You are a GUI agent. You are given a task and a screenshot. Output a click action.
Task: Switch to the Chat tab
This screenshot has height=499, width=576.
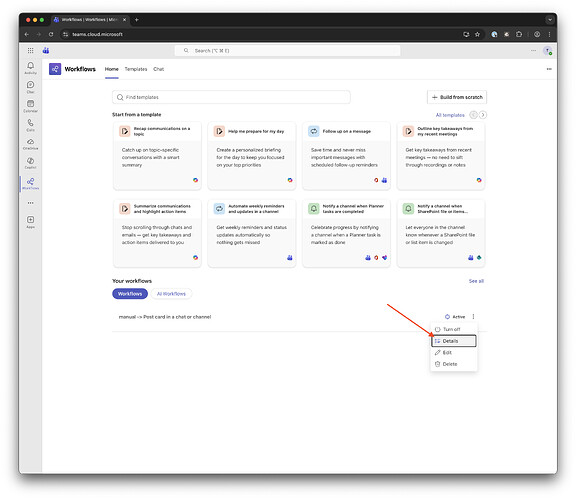click(x=158, y=69)
